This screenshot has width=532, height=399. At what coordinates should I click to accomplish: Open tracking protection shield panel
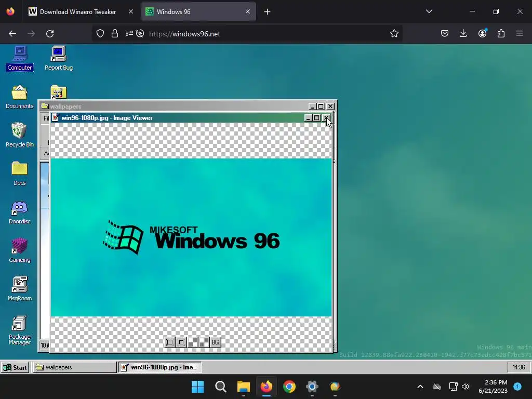[x=100, y=34]
